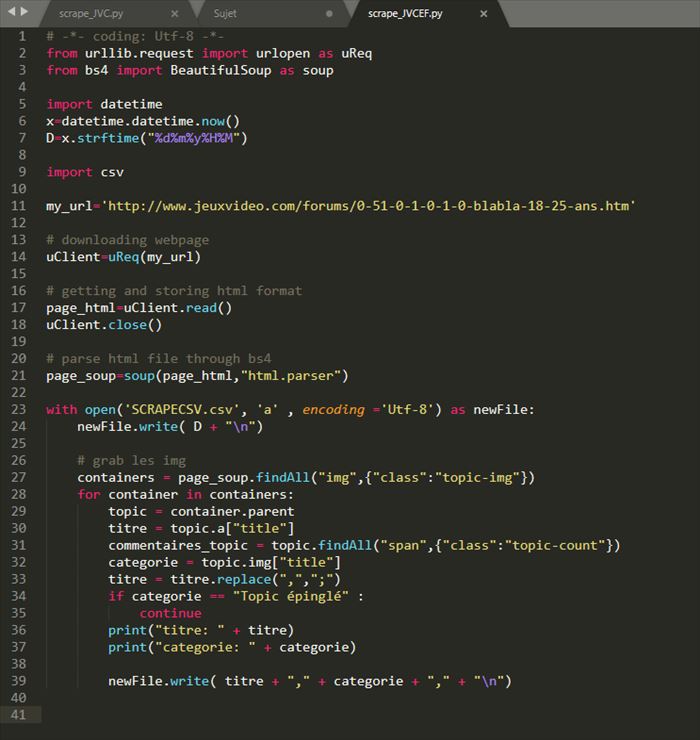Click line number 11 in the gutter

(x=20, y=206)
